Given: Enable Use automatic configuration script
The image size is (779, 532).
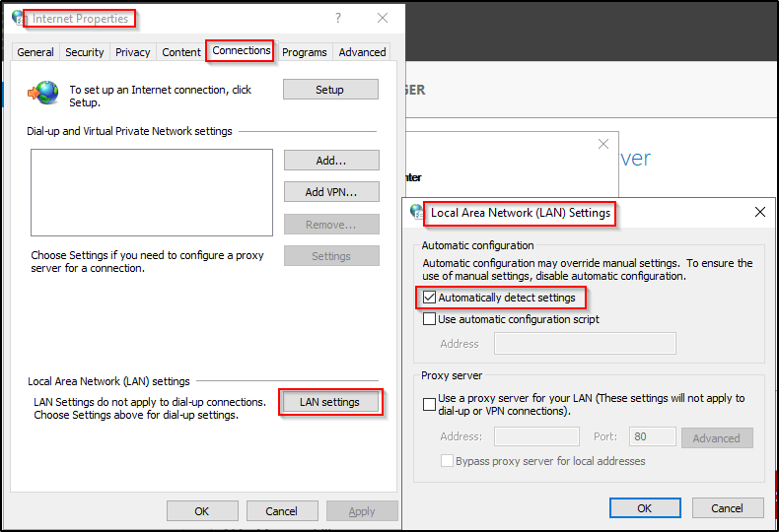Looking at the screenshot, I should pos(429,319).
